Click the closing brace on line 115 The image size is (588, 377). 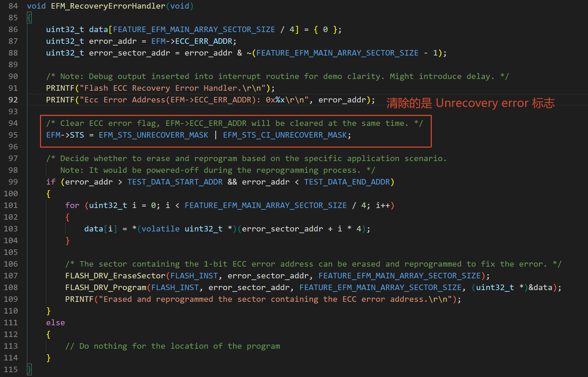(x=29, y=370)
